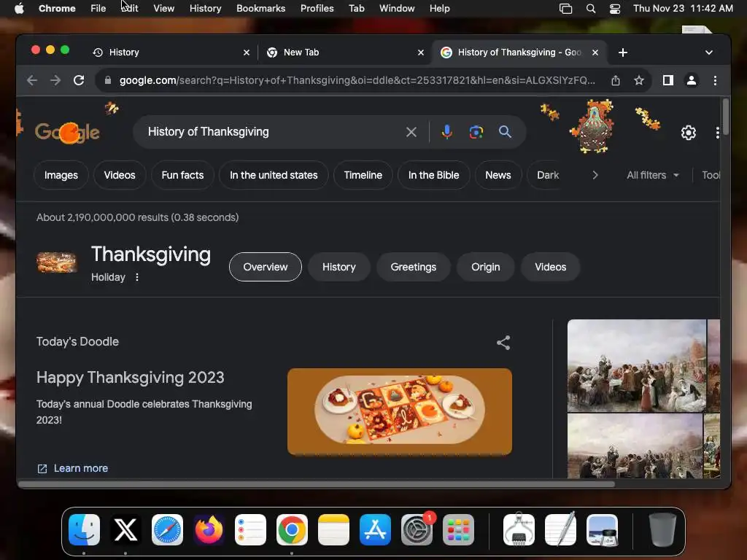Screen dimensions: 747x560
Task: Select Overview in Thanksgiving panel
Action: [266, 267]
